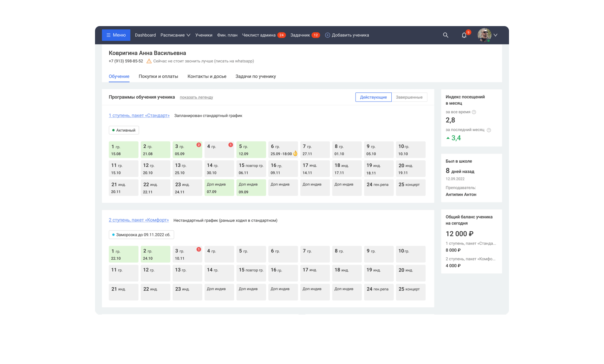Switch to Контакты и досье tab
Viewport: 604px width, 364px height.
(207, 76)
